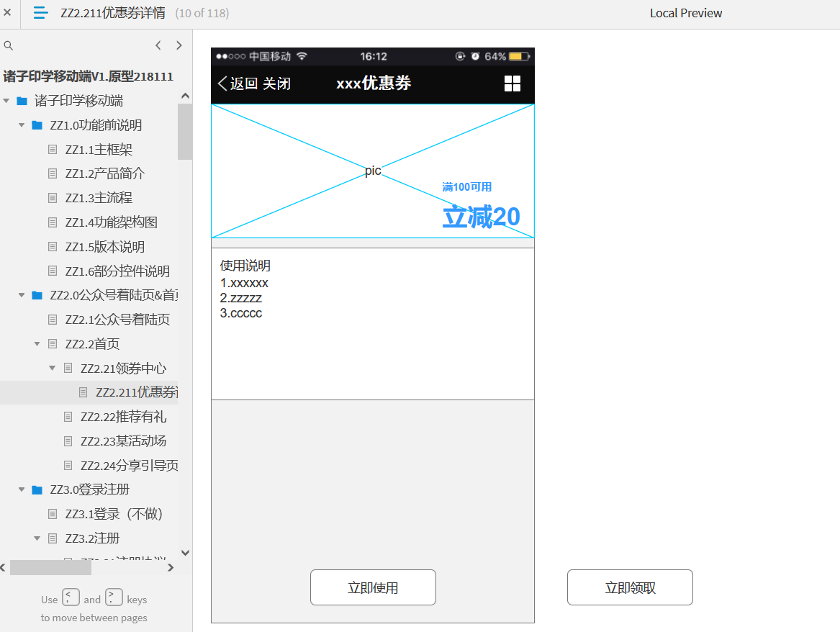Viewport: 840px width, 632px height.
Task: Click the xxx优惠券 header title
Action: point(374,83)
